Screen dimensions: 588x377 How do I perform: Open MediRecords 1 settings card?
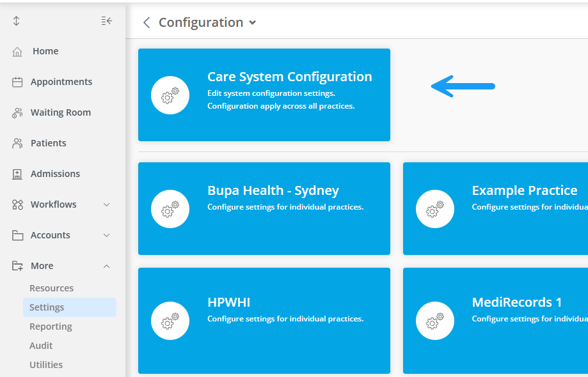click(495, 321)
